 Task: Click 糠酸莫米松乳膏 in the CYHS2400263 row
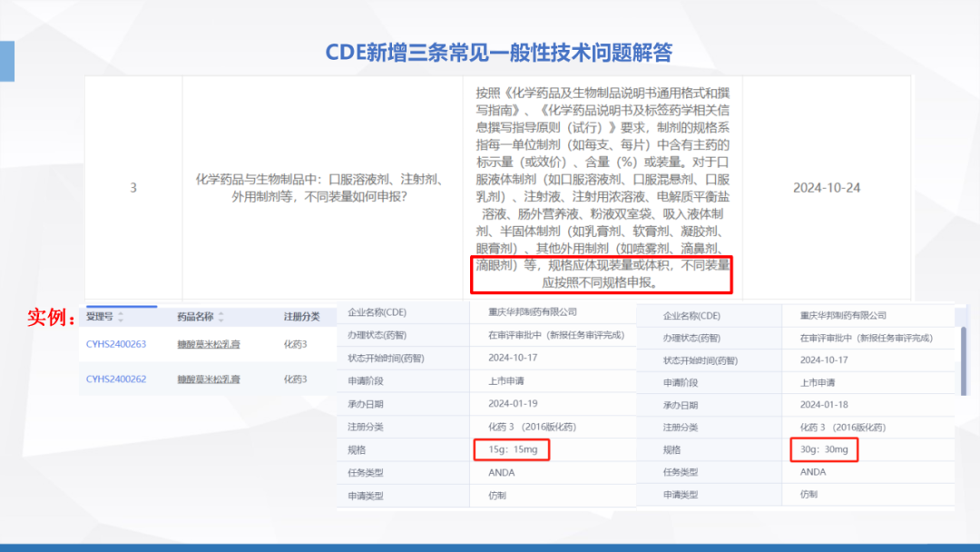tap(207, 344)
